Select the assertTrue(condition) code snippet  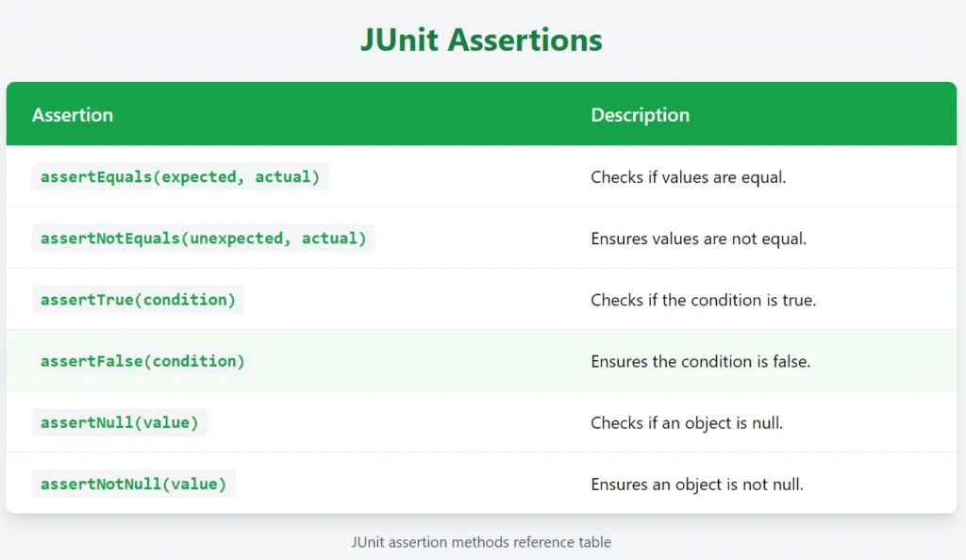point(138,300)
